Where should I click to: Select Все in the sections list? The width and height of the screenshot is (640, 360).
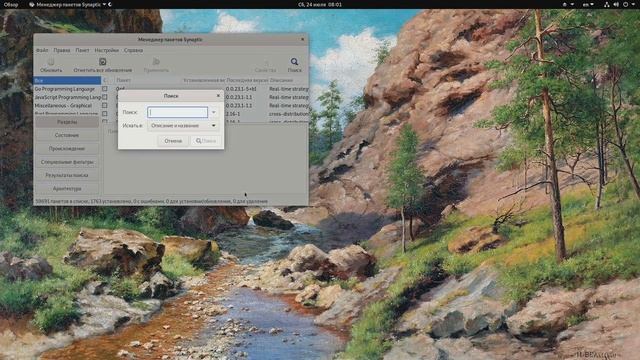[x=67, y=80]
